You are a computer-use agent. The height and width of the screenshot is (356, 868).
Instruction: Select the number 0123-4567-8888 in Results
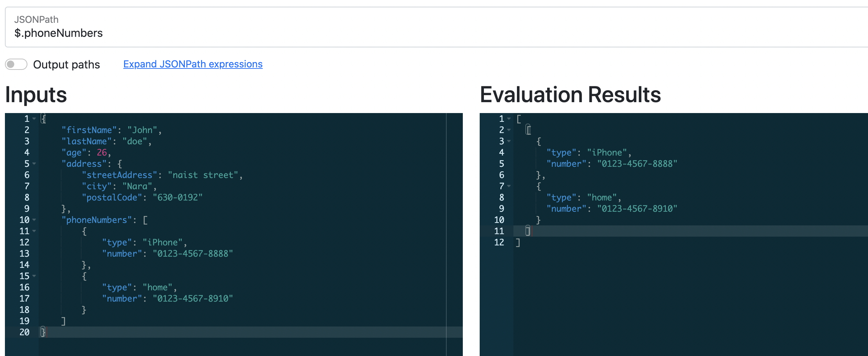(x=638, y=164)
